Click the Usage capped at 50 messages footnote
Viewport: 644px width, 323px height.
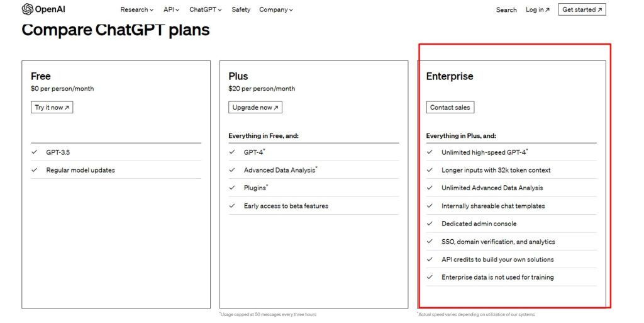point(268,314)
